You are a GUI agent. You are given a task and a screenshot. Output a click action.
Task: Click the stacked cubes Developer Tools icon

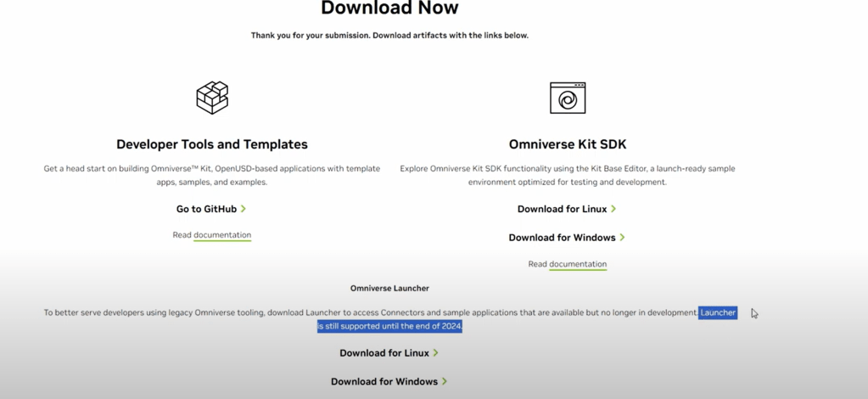212,98
